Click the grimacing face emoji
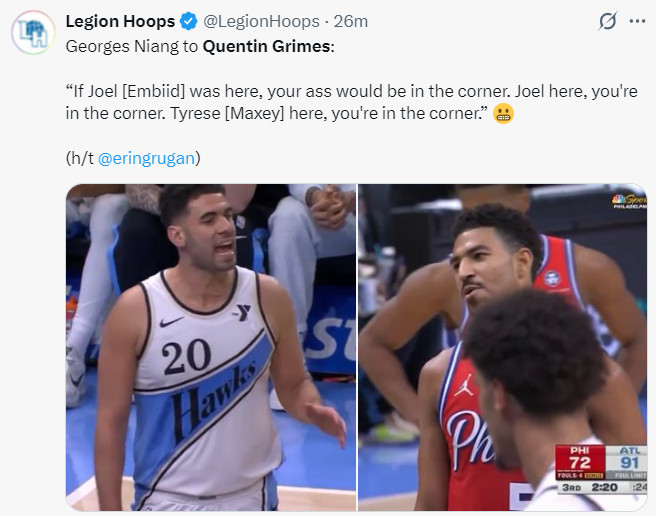Image resolution: width=656 pixels, height=516 pixels. point(503,114)
